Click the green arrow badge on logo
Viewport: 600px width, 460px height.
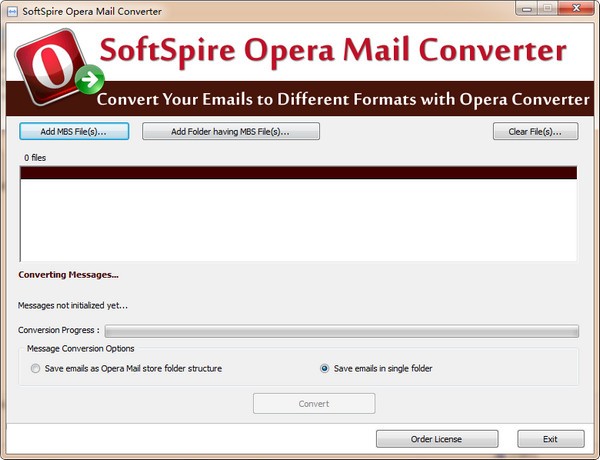pyautogui.click(x=90, y=80)
